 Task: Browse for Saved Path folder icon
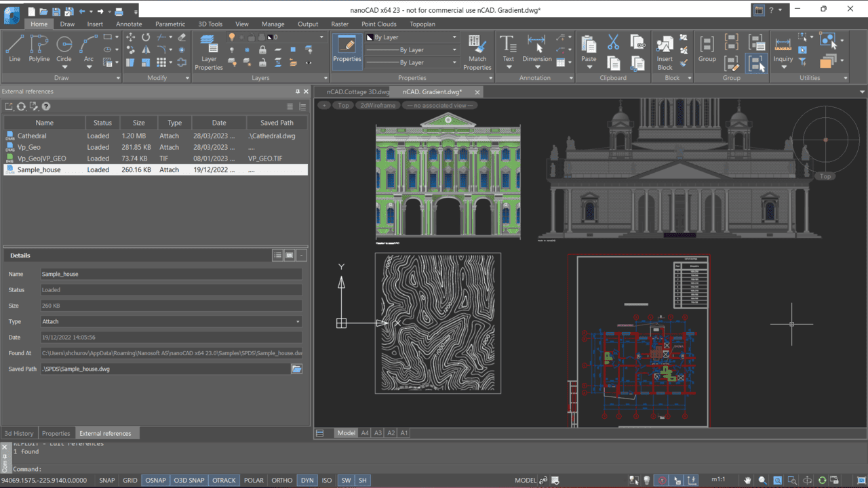click(296, 369)
